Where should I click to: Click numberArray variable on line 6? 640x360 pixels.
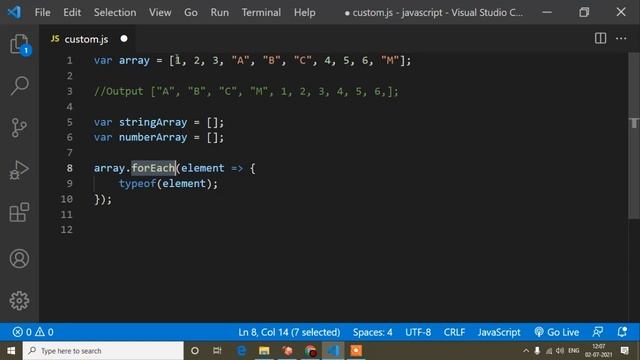pyautogui.click(x=153, y=137)
